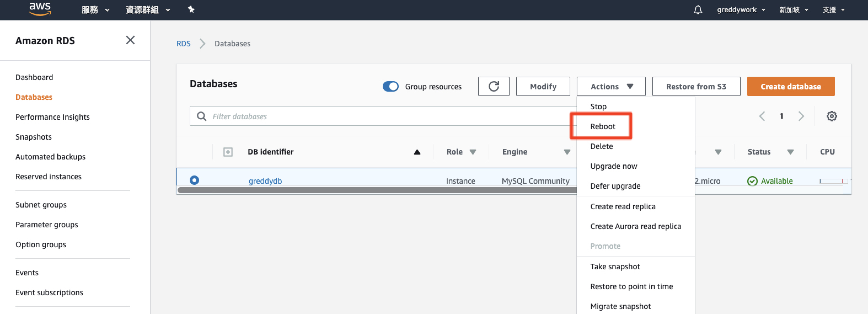Choose Reboot from Actions menu

click(602, 126)
